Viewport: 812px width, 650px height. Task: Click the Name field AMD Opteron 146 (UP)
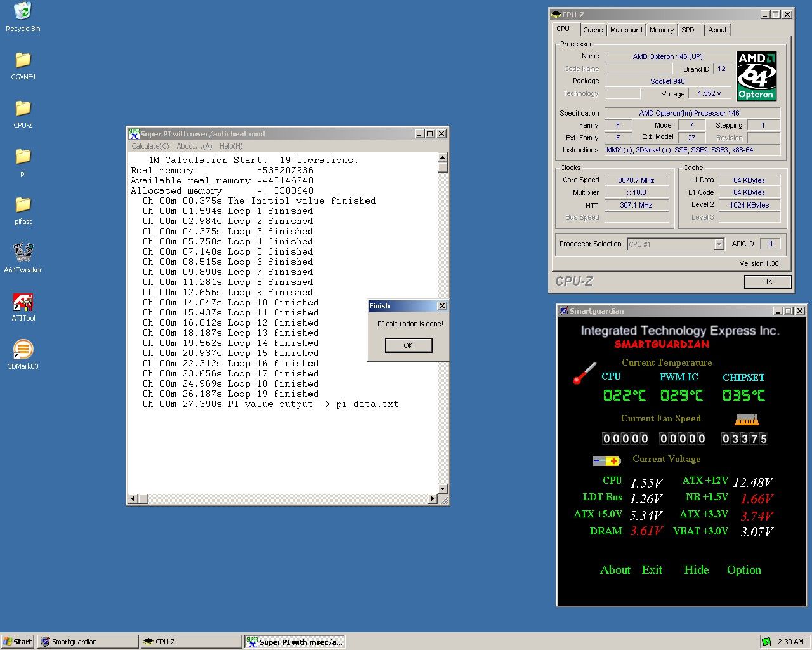point(667,56)
